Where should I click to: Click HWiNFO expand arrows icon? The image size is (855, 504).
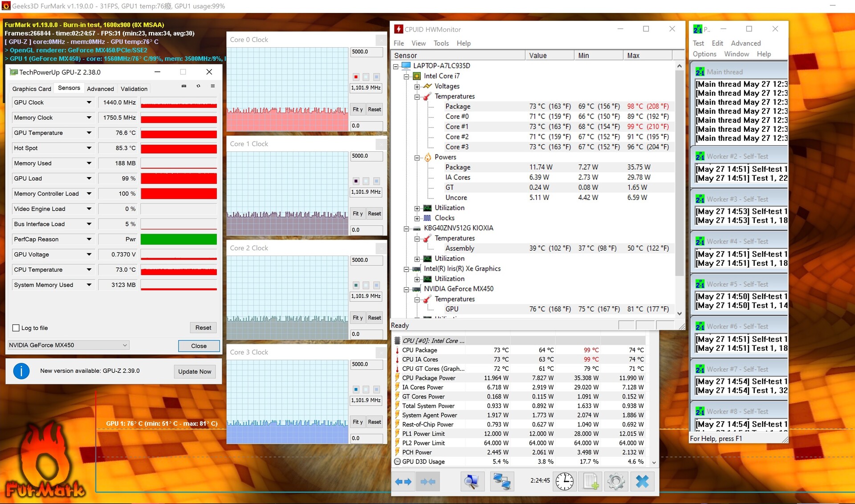[403, 481]
